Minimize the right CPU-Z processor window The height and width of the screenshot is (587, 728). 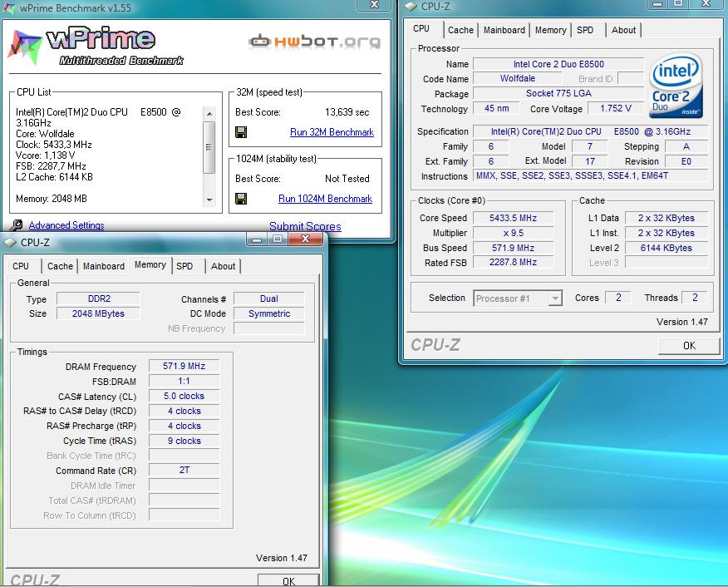click(x=657, y=4)
